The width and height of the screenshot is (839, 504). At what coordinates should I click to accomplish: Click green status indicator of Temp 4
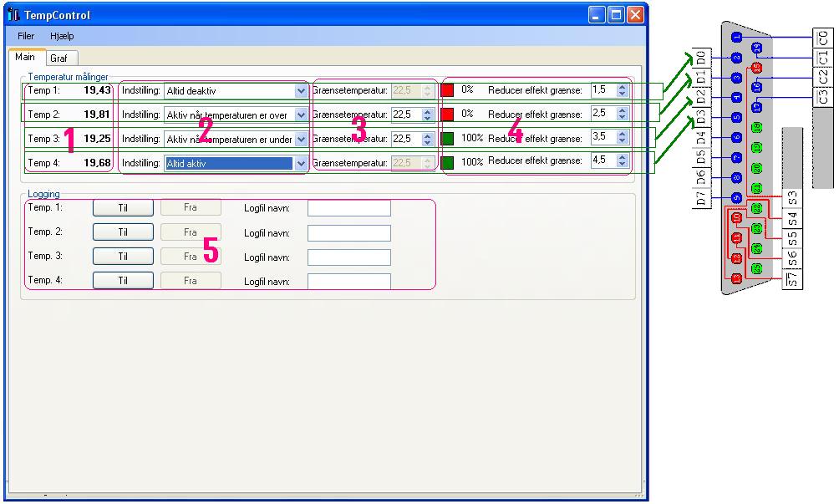pos(447,162)
